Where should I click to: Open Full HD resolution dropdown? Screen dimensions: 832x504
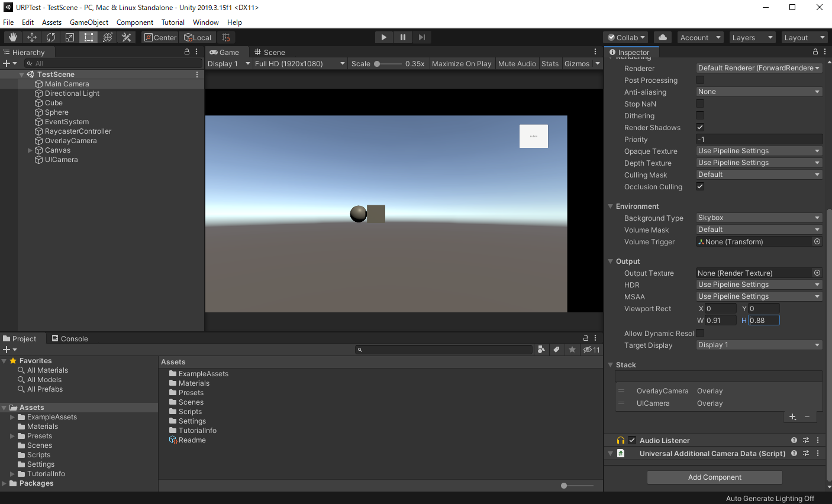coord(300,63)
